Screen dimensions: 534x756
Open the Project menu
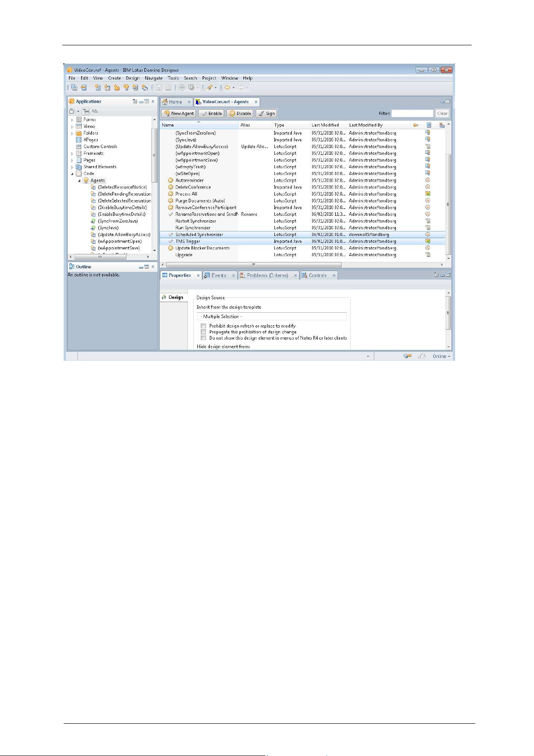tap(209, 78)
